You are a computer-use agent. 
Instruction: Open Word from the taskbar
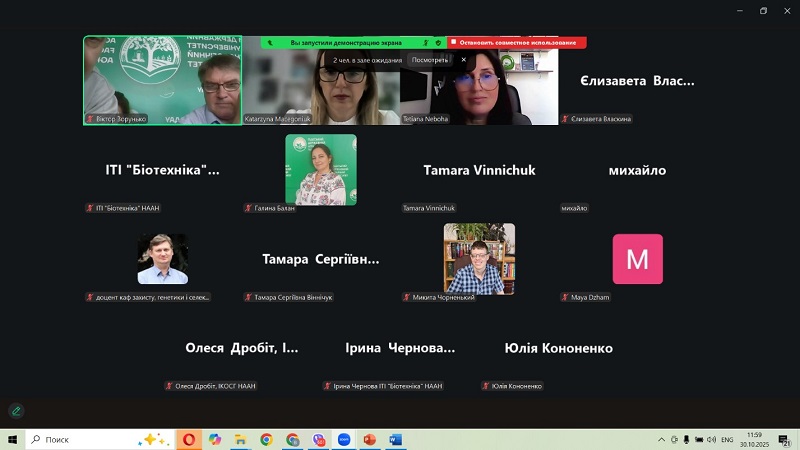[395, 439]
